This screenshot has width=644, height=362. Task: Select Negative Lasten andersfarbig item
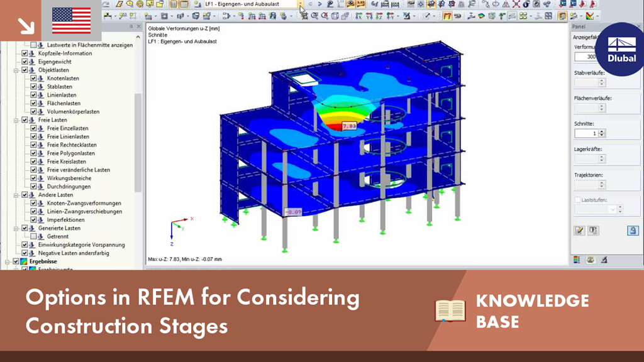(x=74, y=253)
